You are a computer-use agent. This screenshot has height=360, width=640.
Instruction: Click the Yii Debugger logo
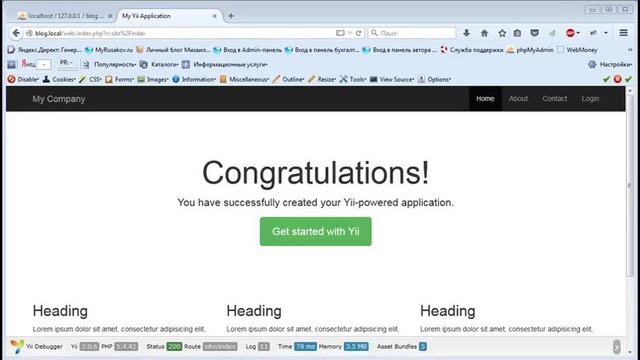point(17,347)
